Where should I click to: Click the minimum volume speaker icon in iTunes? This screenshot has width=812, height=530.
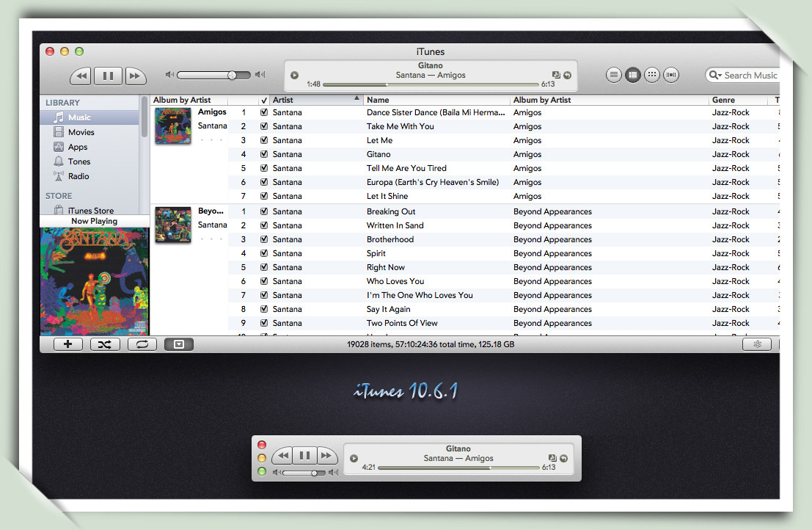click(x=169, y=75)
